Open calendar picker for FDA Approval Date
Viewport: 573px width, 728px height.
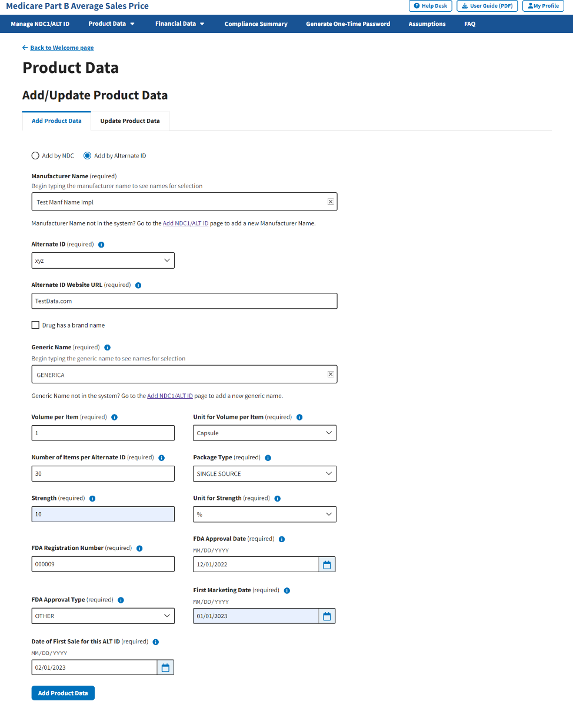coord(327,565)
